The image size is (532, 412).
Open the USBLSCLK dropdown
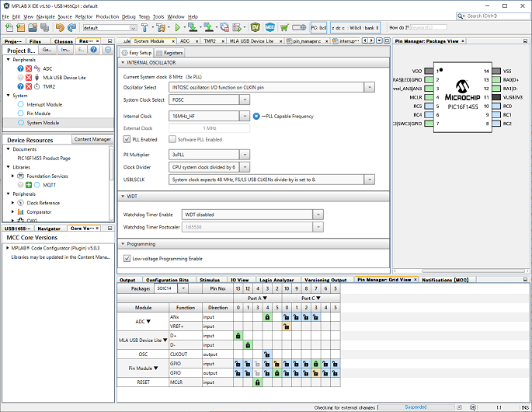pos(370,180)
